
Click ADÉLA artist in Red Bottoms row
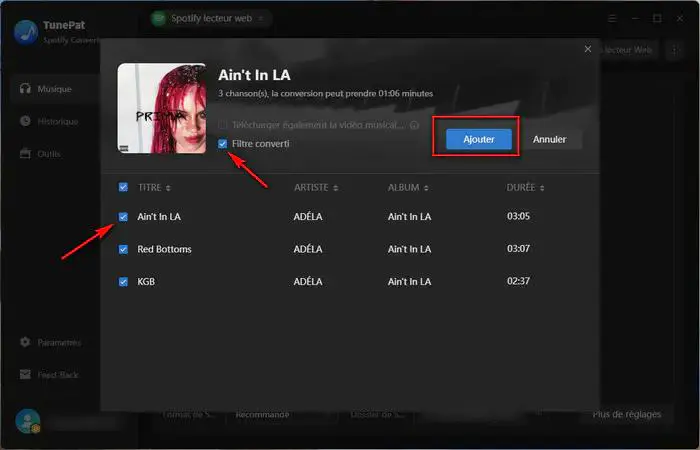(x=308, y=249)
